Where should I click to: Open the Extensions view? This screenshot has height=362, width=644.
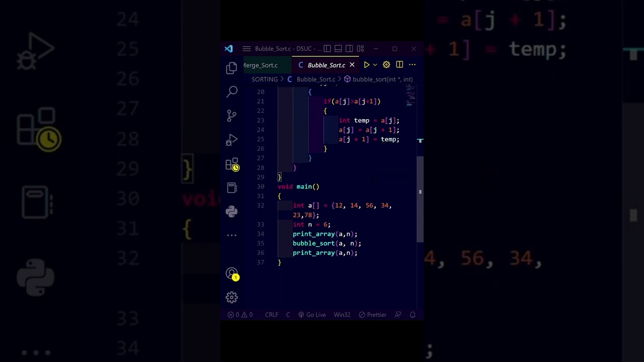pyautogui.click(x=232, y=164)
